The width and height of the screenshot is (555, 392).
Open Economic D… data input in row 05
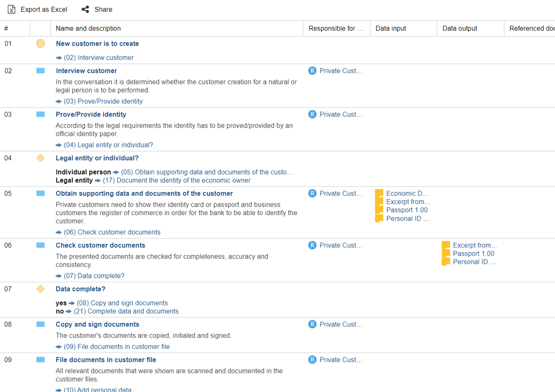tap(407, 193)
